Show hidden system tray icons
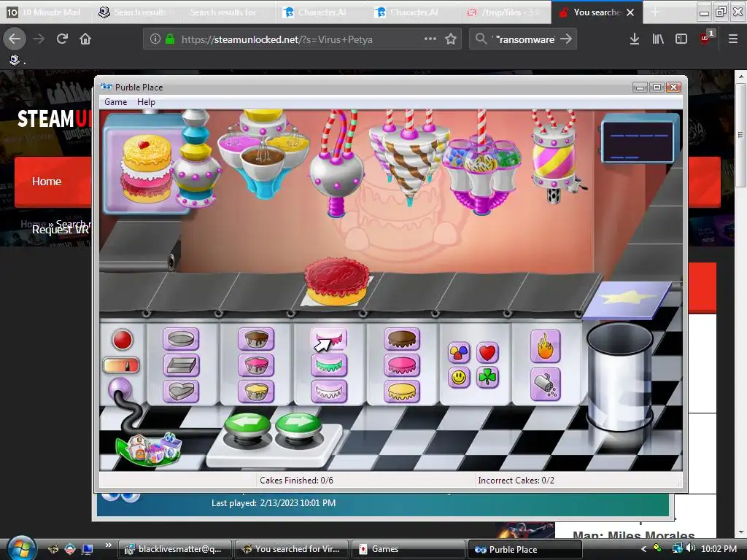747x560 pixels. [x=643, y=548]
